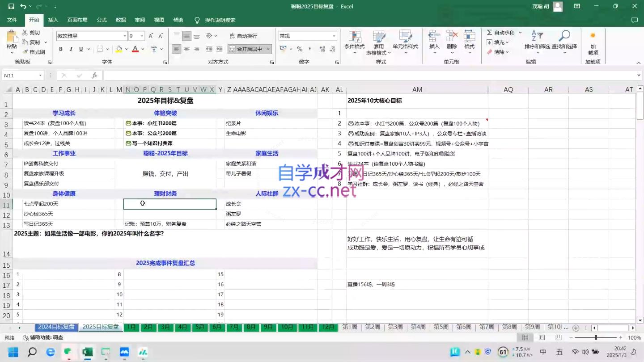Toggle middle vertical alignment

[186, 36]
